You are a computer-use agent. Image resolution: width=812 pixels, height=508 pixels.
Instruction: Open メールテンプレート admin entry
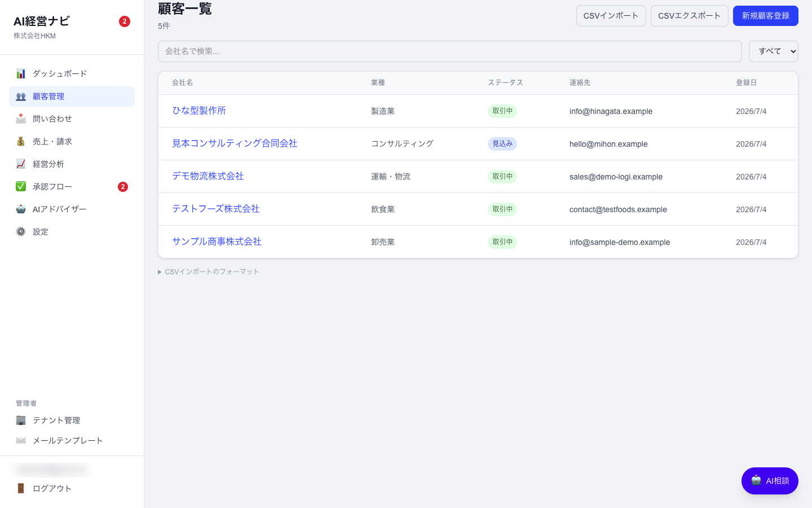pyautogui.click(x=72, y=440)
